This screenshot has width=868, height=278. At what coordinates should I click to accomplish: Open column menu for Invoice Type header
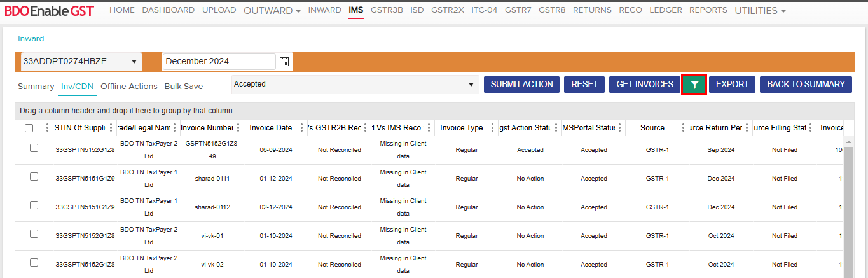[x=493, y=128]
